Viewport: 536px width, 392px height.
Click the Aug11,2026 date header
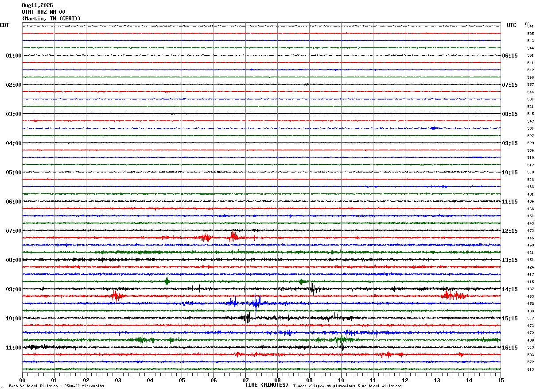point(37,5)
